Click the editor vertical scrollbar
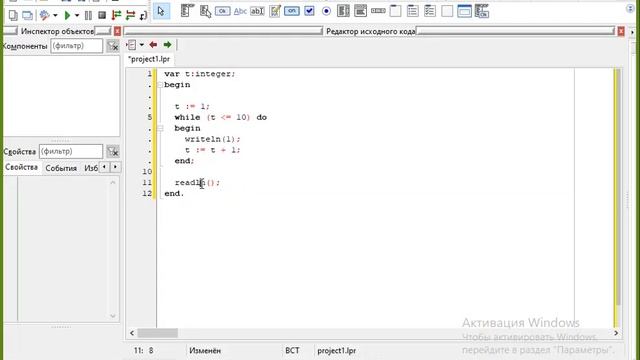 [x=618, y=188]
